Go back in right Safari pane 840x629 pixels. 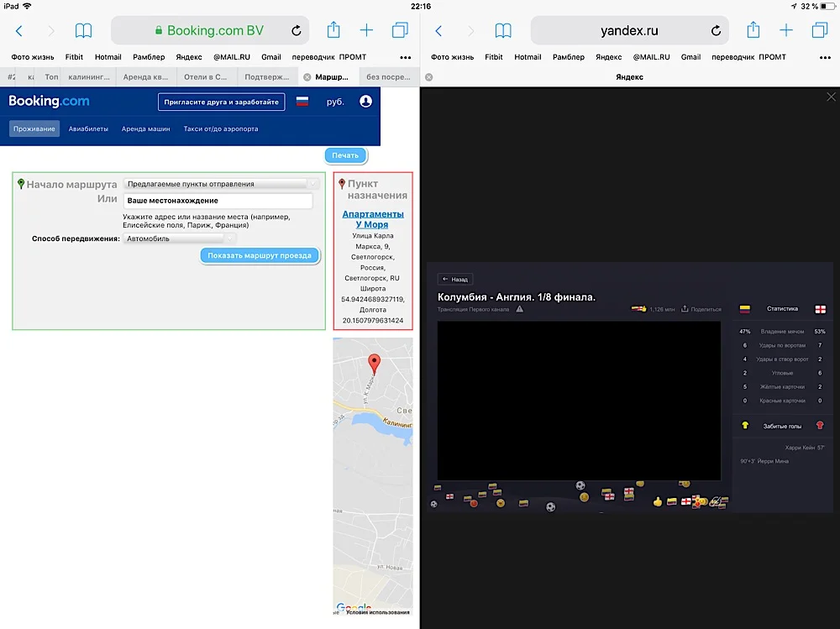coord(438,31)
